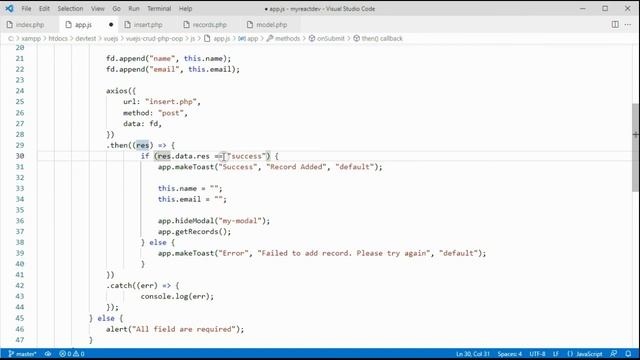Click fd.append("email" on line 22

pyautogui.click(x=143, y=69)
